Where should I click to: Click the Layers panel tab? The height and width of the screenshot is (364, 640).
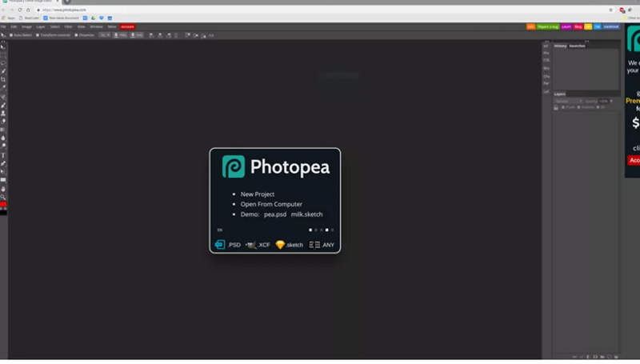pyautogui.click(x=559, y=94)
